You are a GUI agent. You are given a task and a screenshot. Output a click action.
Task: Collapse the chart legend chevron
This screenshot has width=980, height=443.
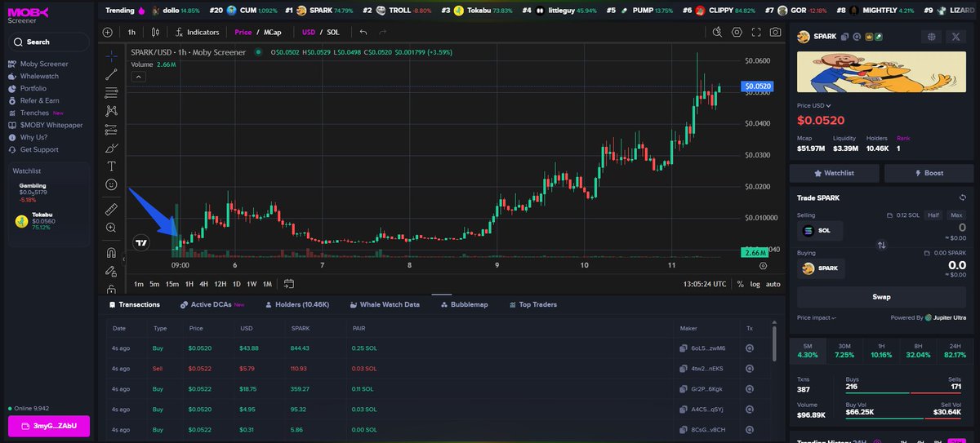tap(138, 77)
